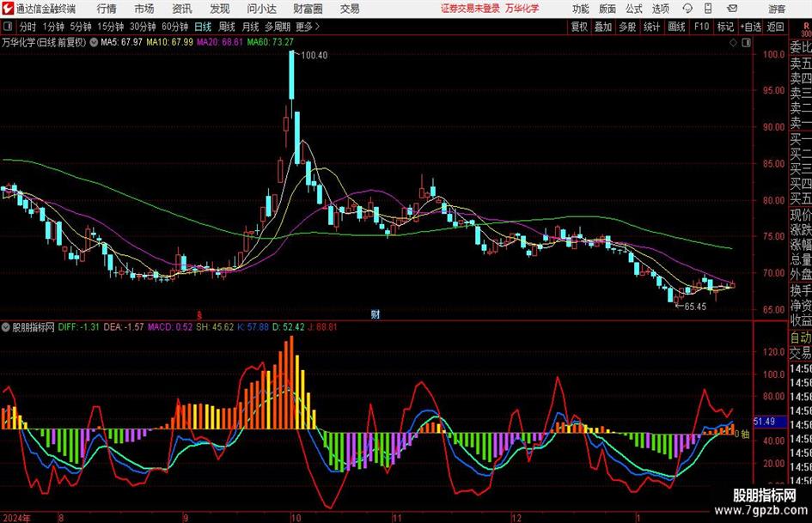Click the DIFF: -1.31 value
This screenshot has width=812, height=523.
pyautogui.click(x=78, y=327)
